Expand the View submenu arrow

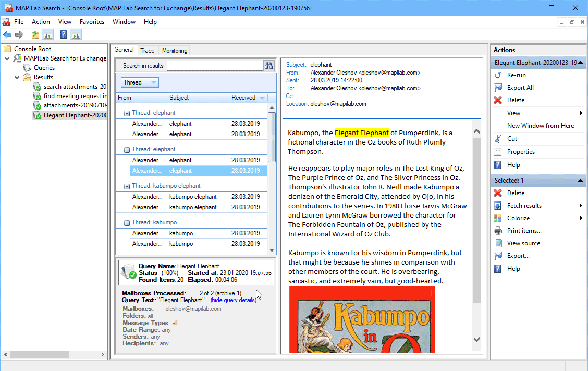[x=581, y=113]
